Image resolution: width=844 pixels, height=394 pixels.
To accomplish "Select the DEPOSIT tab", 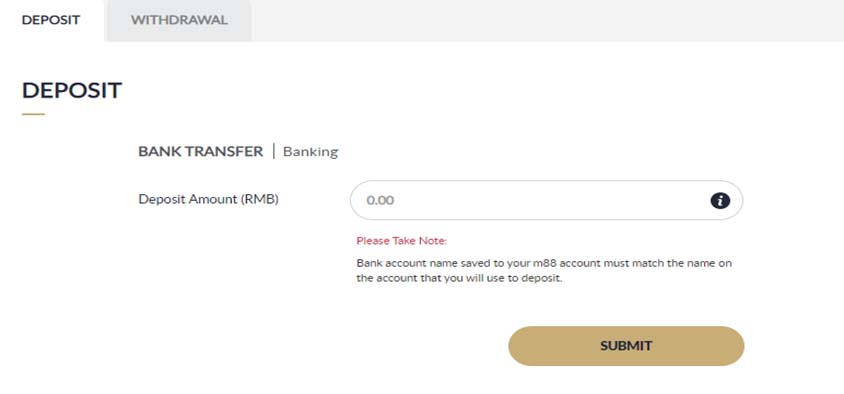I will 51,20.
